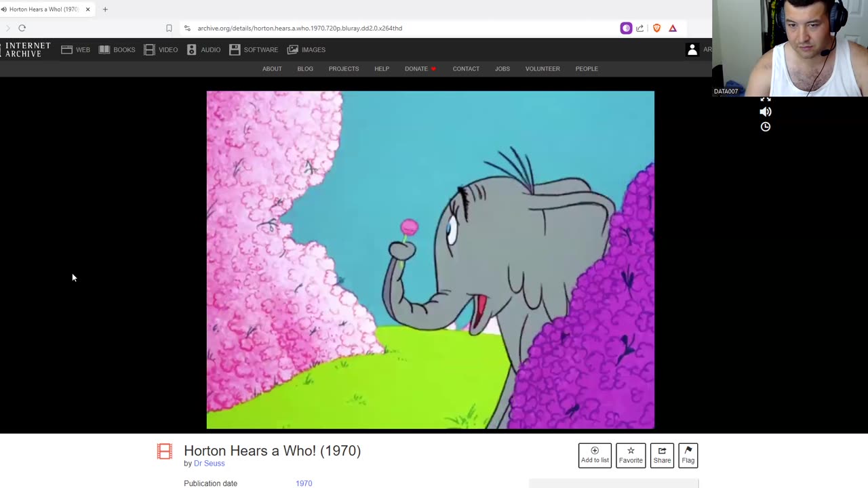The image size is (868, 488).
Task: Share this page using the share arrow icon
Action: 640,28
